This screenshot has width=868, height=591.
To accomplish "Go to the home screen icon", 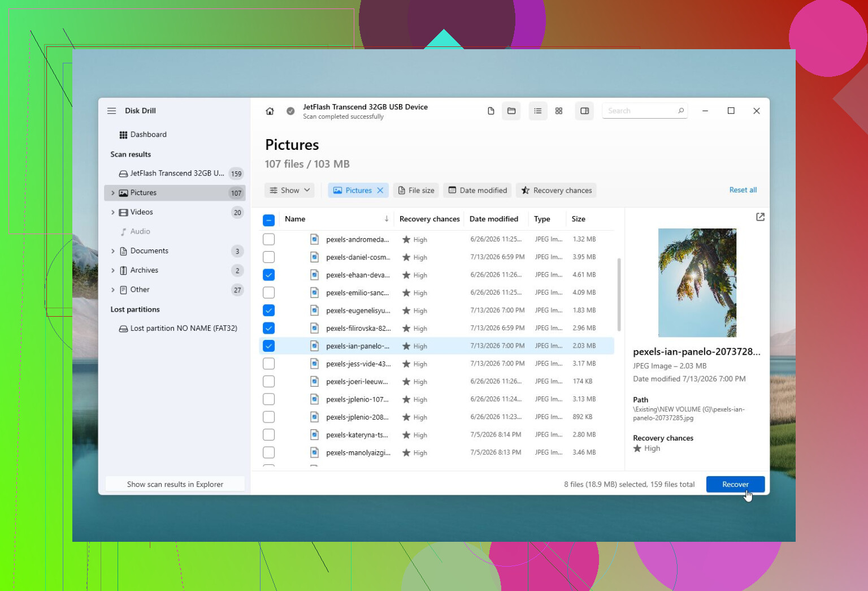I will [x=270, y=111].
